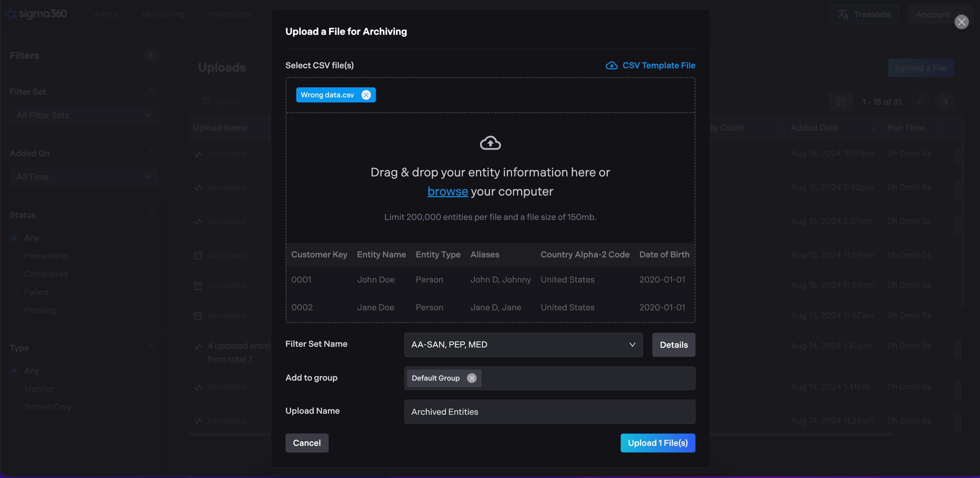Click the cloud upload icon in drop zone
Image resolution: width=980 pixels, height=478 pixels.
tap(490, 143)
